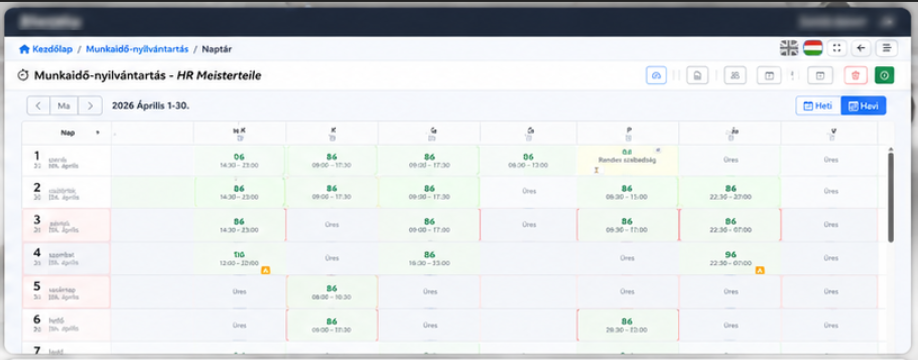
Task: Go to previous month with left chevron
Action: (38, 106)
